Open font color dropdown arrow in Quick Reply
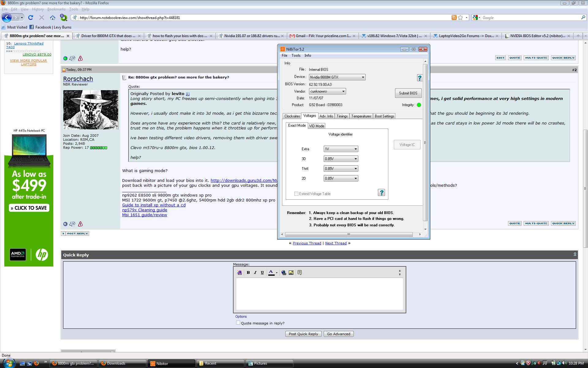The height and width of the screenshot is (368, 588). (277, 273)
